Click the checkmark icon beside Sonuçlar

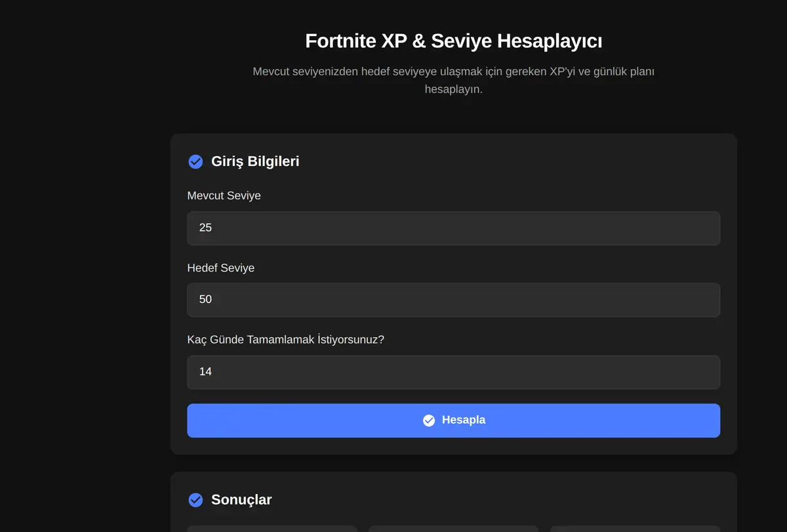[x=195, y=500]
